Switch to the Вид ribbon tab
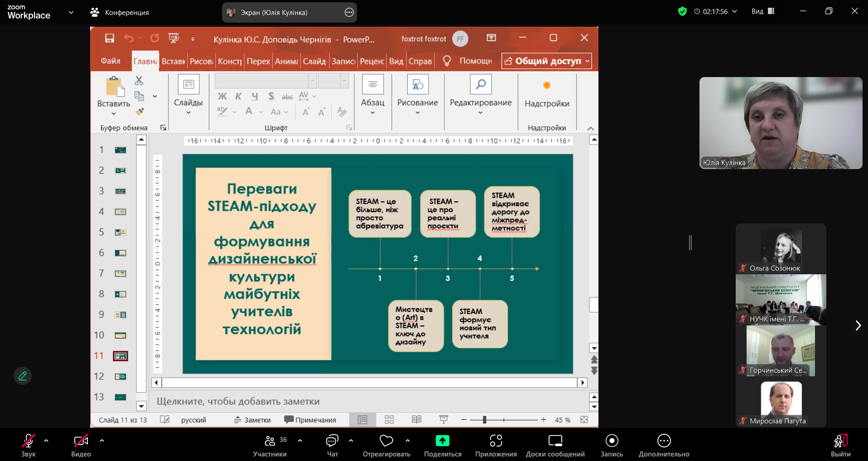 point(396,61)
